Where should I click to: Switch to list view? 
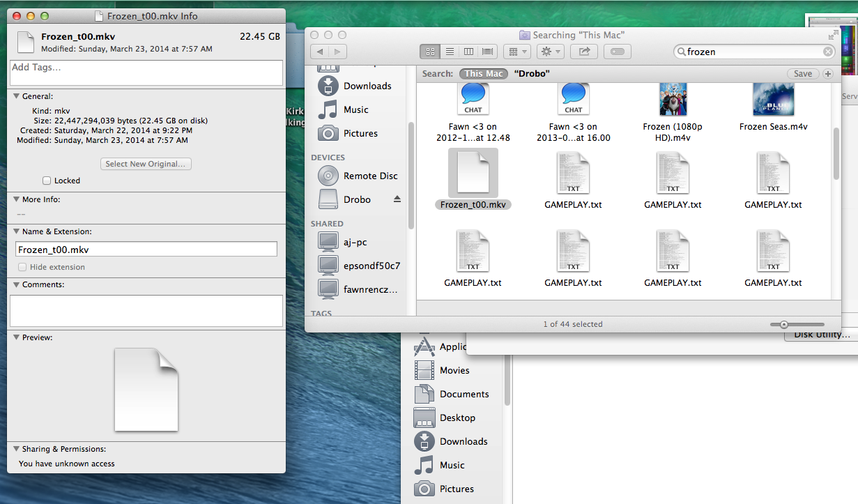[450, 52]
